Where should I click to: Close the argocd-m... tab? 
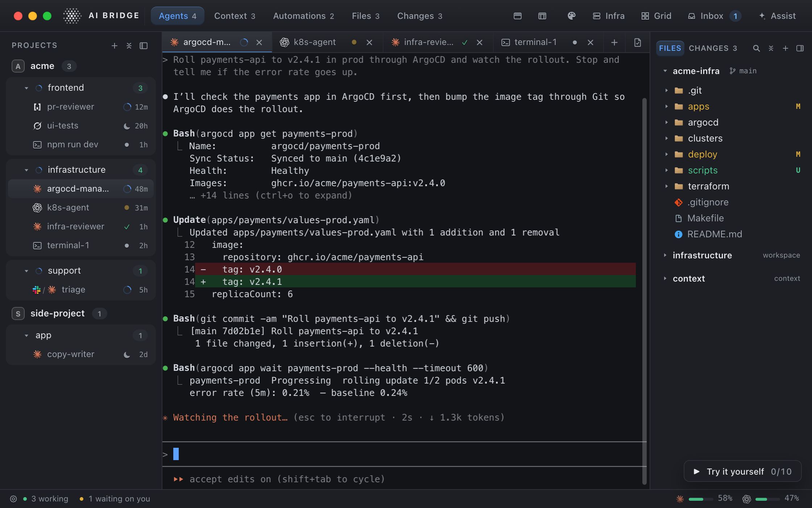point(259,42)
